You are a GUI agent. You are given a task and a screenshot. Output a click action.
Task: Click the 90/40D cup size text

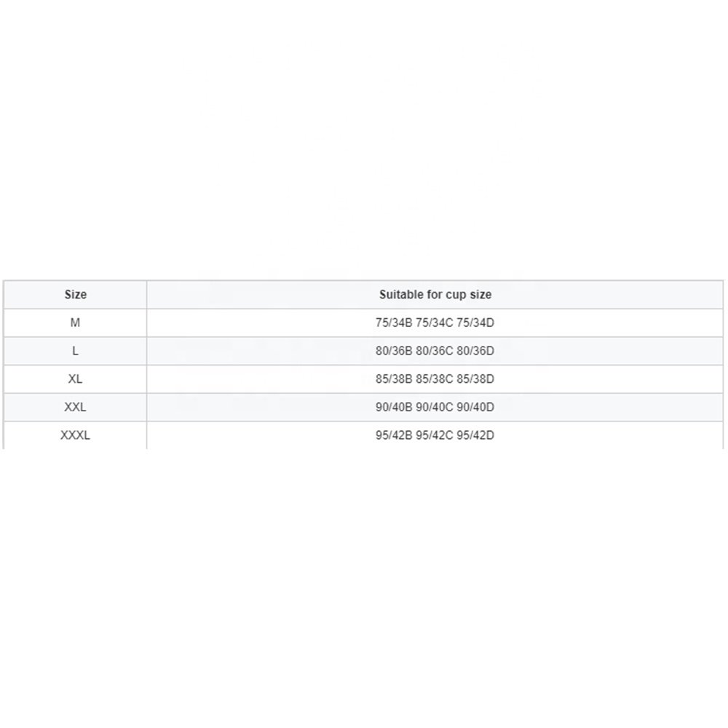tap(475, 407)
